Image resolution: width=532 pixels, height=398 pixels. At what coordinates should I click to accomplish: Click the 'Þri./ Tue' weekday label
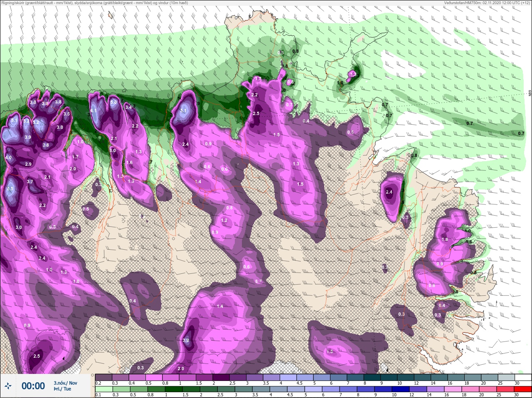coord(62,389)
